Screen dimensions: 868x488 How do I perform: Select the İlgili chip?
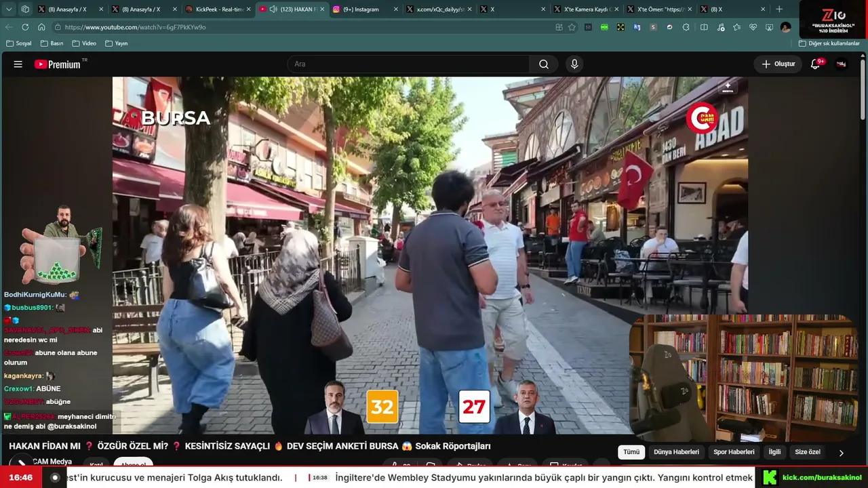(x=774, y=452)
